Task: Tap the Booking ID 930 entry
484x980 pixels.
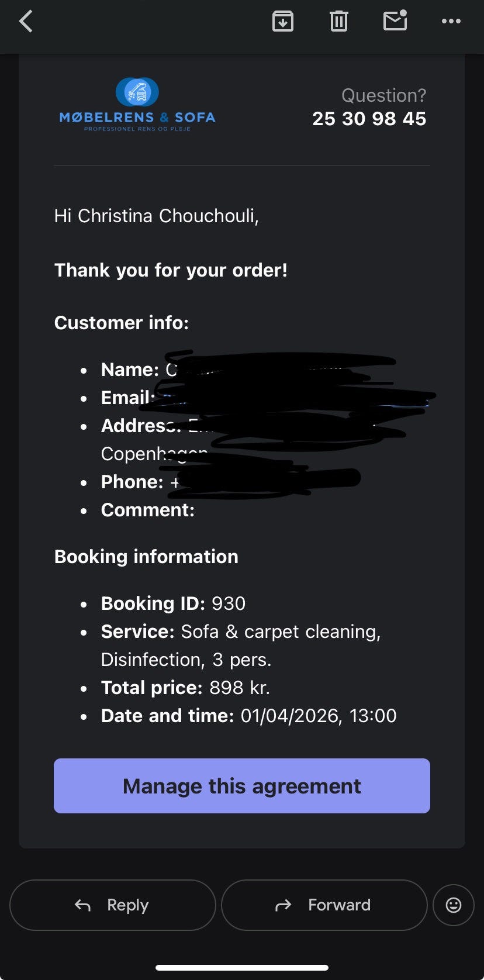Action: click(x=173, y=603)
